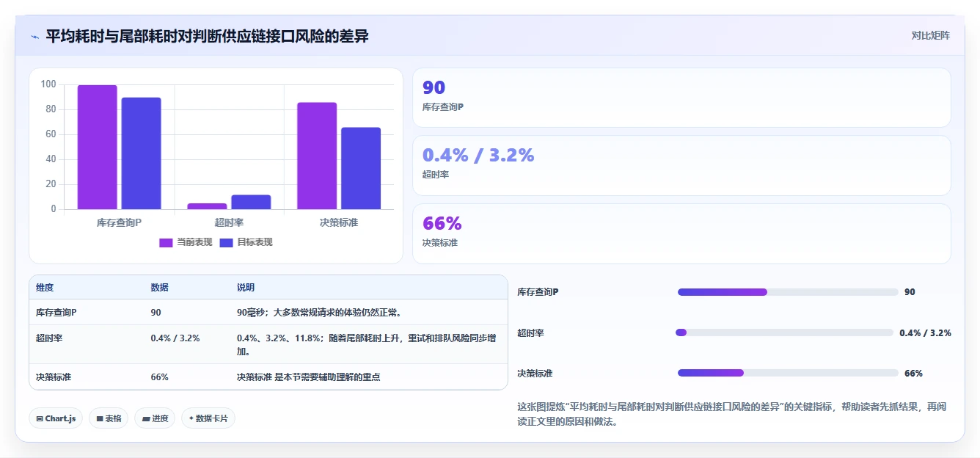
Task: Toggle 目标表现 legend swatch
Action: (x=226, y=242)
